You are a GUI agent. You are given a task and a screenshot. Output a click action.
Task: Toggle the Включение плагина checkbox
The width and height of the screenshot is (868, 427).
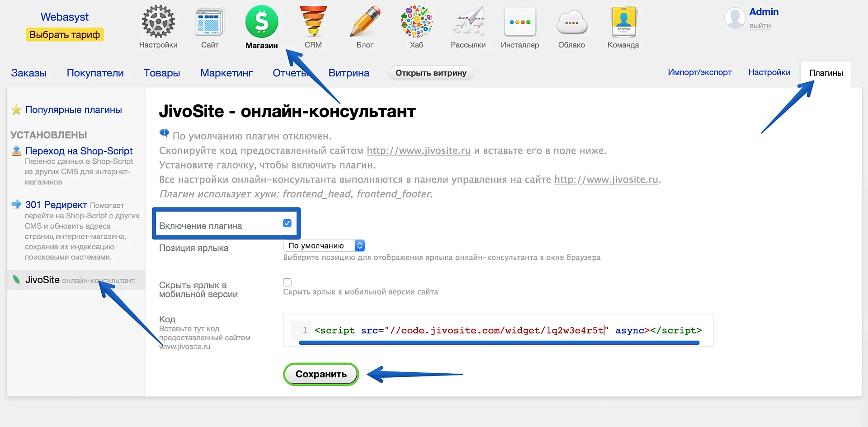[x=287, y=223]
